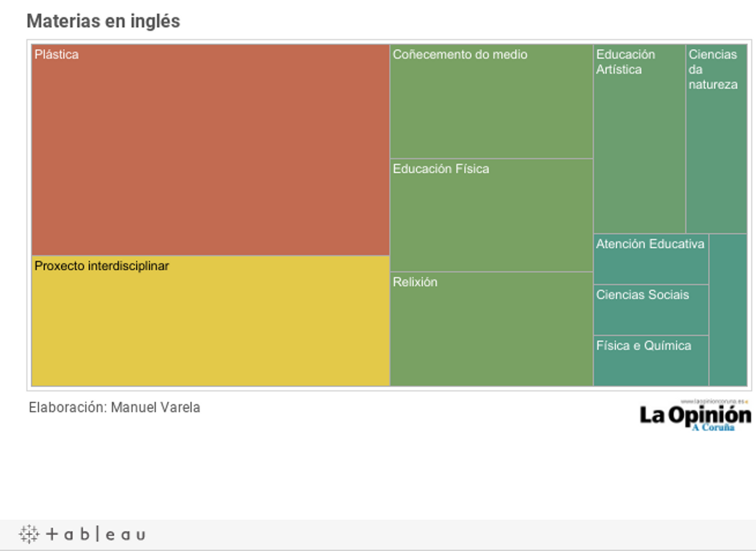Click the word 'Elaboración:' in the credit

68,407
